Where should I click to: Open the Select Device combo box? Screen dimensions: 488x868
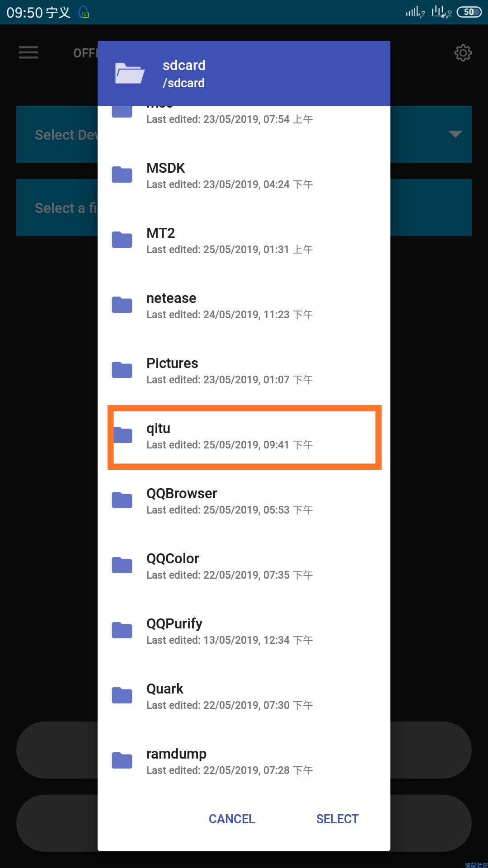(x=244, y=134)
